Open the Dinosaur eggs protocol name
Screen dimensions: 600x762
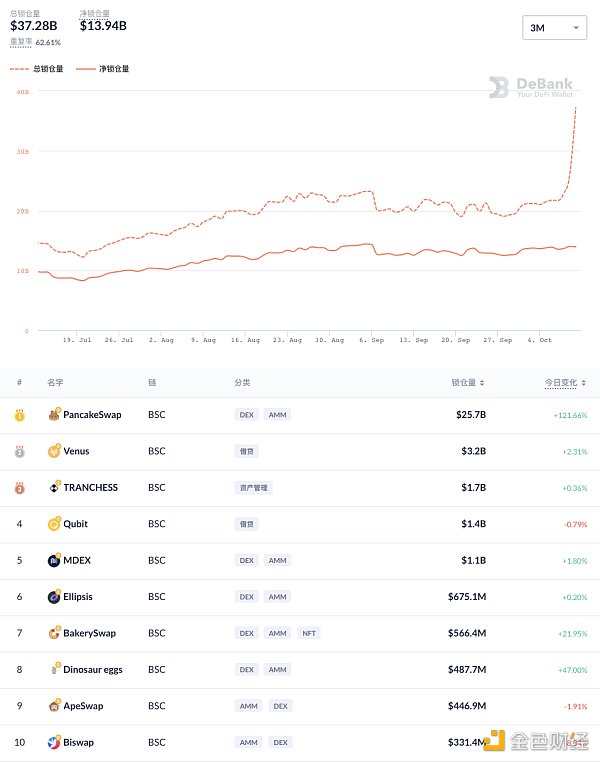[93, 670]
